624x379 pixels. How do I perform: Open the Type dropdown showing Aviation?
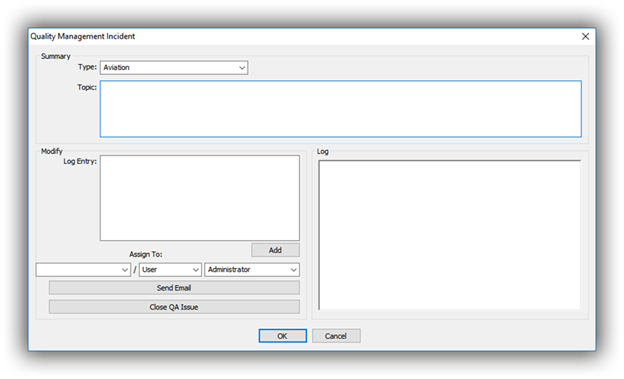pyautogui.click(x=174, y=68)
